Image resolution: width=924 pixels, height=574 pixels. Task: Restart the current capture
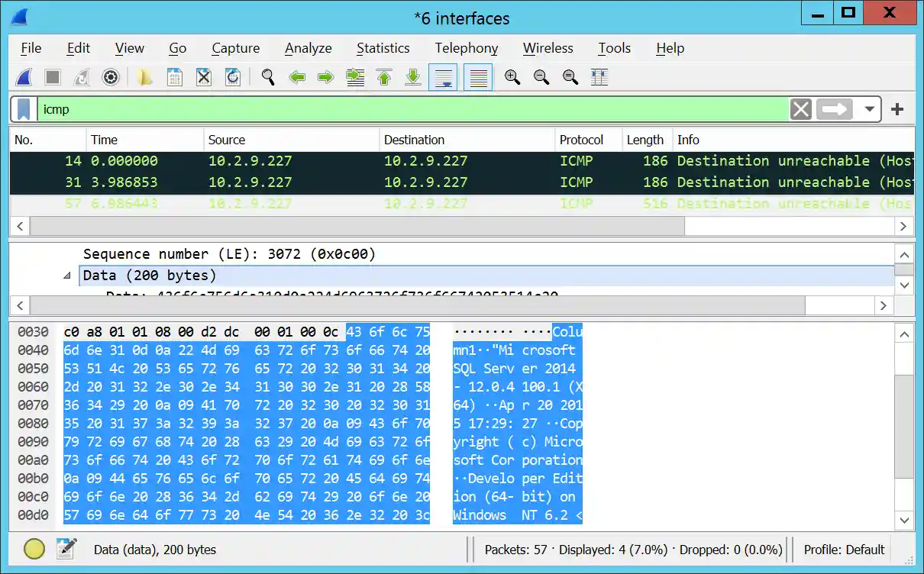[82, 77]
